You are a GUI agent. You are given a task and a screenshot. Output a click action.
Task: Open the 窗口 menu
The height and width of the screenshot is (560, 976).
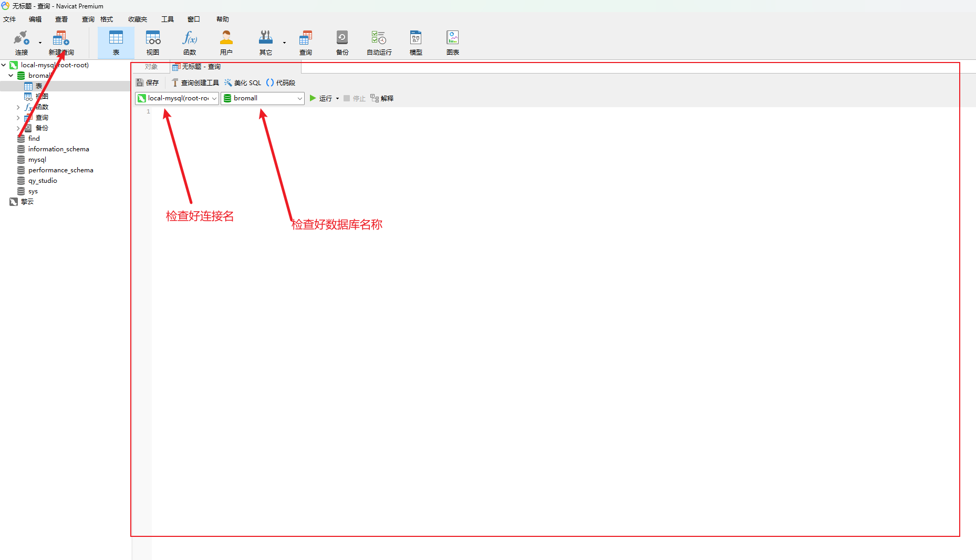pos(194,19)
